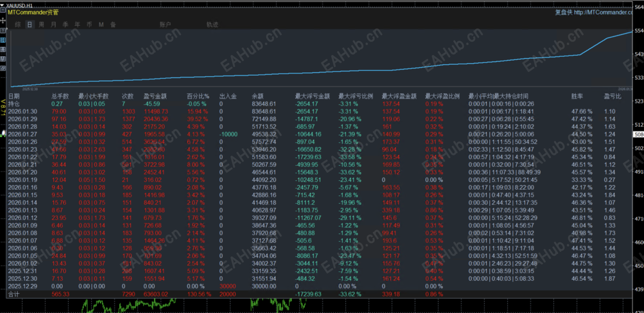The width and height of the screenshot is (644, 313).
Task: Select the 2025.12.29 date row
Action: pyautogui.click(x=23, y=286)
